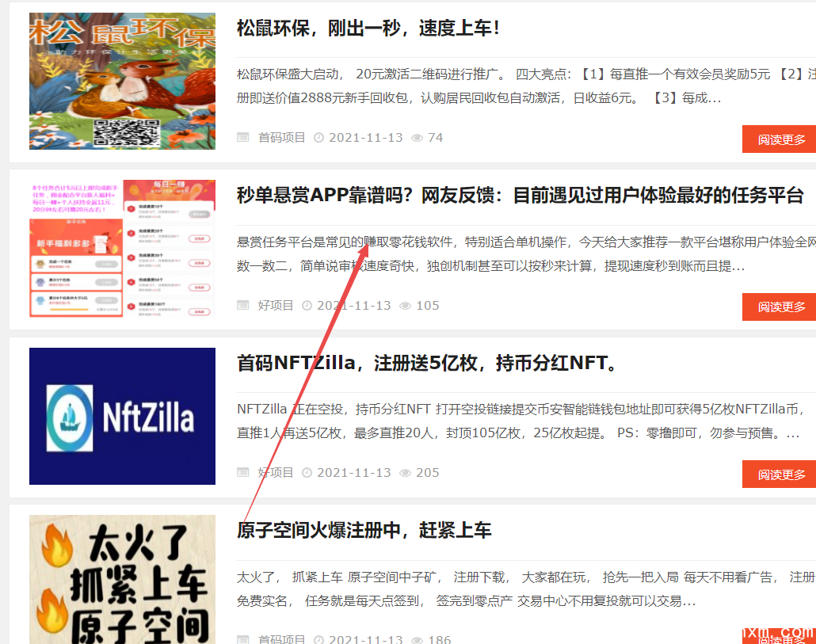Select 好项目 category under NFTZilla article
Viewport: 816px width, 644px height.
(x=276, y=472)
